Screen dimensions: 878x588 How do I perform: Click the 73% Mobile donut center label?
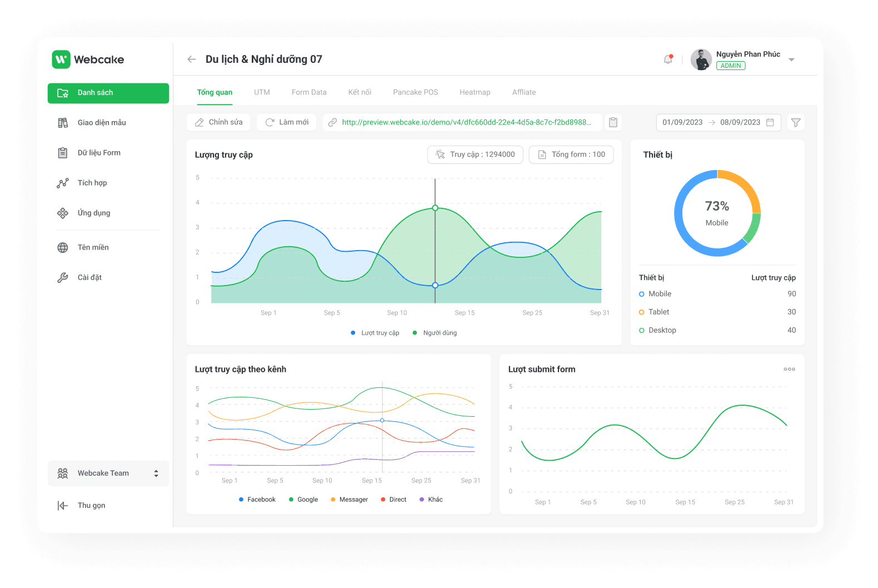(x=717, y=213)
